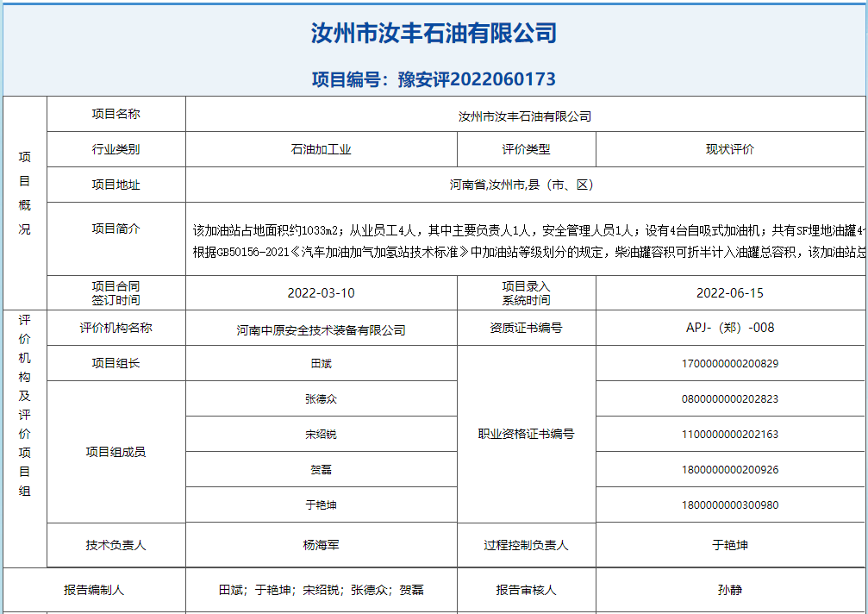Image resolution: width=868 pixels, height=614 pixels.
Task: Select team member 张德众
Action: coord(321,398)
